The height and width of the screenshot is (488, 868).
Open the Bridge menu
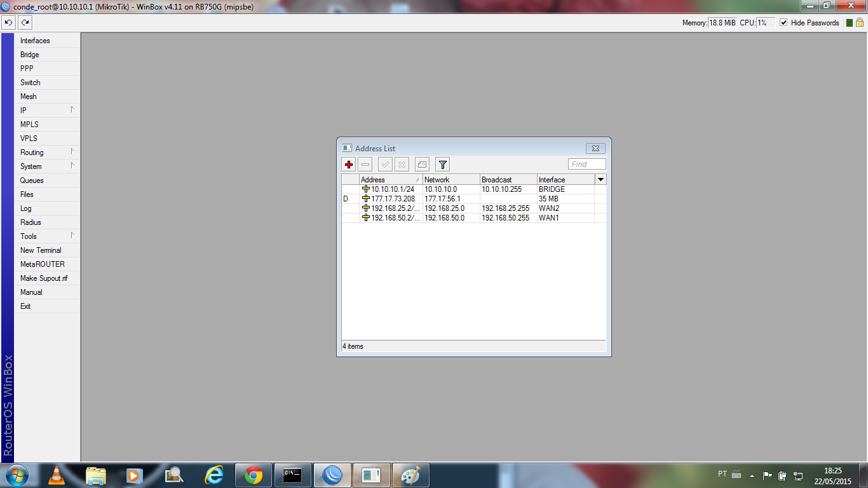47,55
